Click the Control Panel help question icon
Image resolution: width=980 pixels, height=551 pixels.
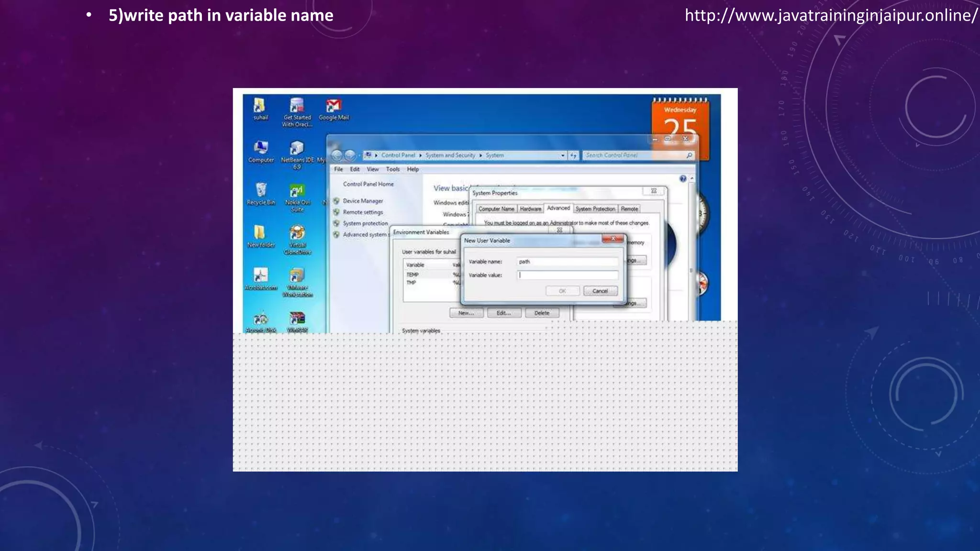pos(683,179)
